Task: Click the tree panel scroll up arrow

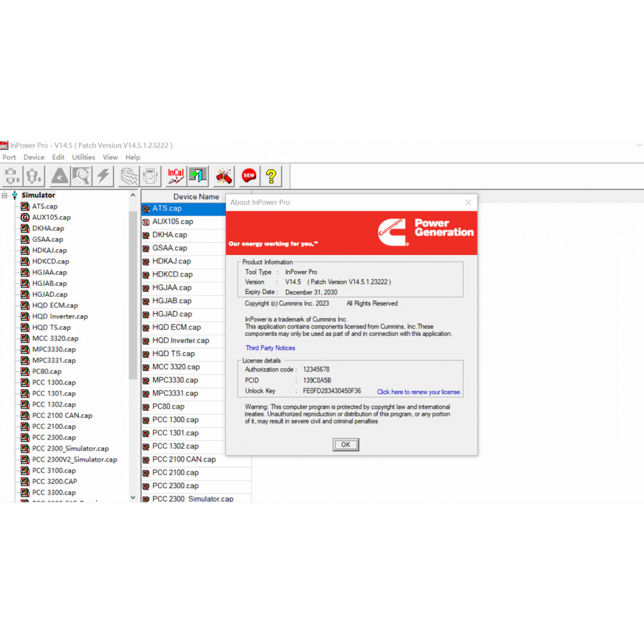Action: tap(133, 195)
